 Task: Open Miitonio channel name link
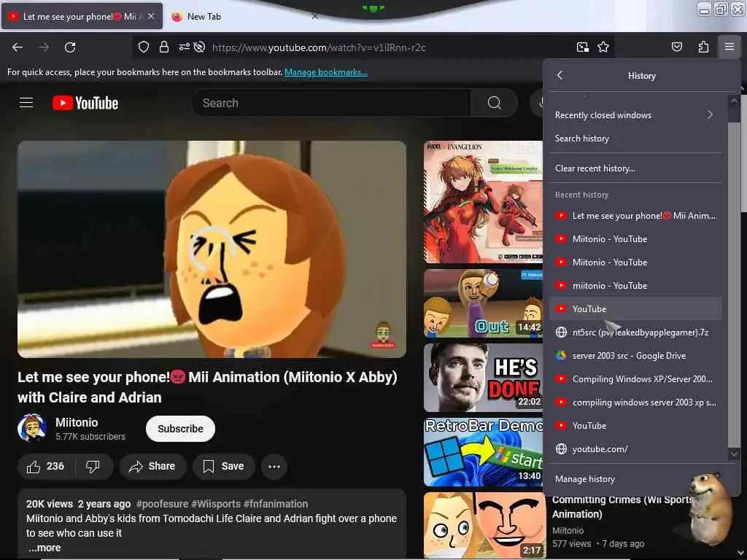77,422
